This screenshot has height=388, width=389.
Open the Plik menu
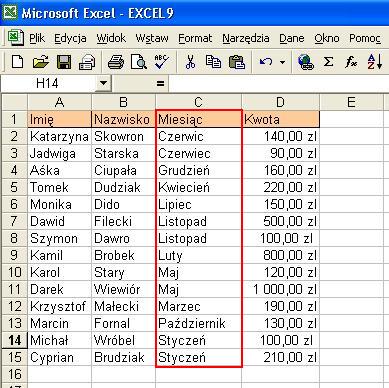[37, 38]
